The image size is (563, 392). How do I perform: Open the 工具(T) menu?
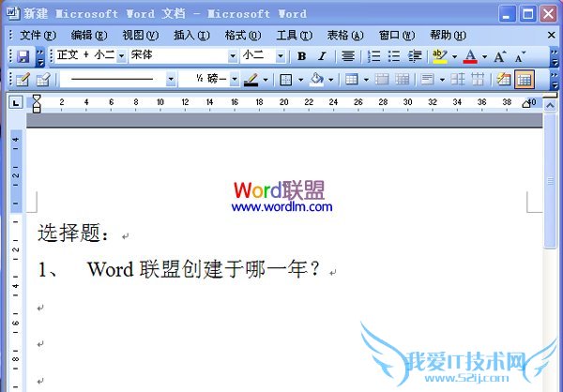pyautogui.click(x=295, y=36)
